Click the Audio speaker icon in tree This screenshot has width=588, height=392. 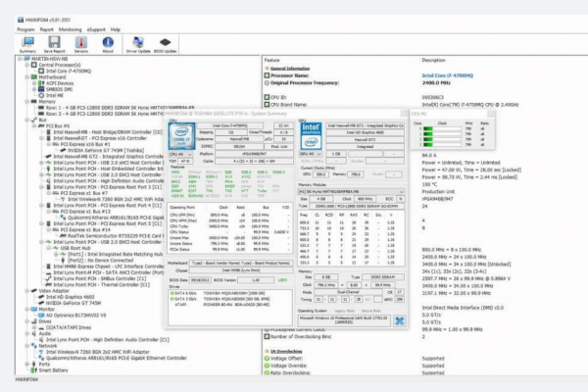[x=34, y=333]
